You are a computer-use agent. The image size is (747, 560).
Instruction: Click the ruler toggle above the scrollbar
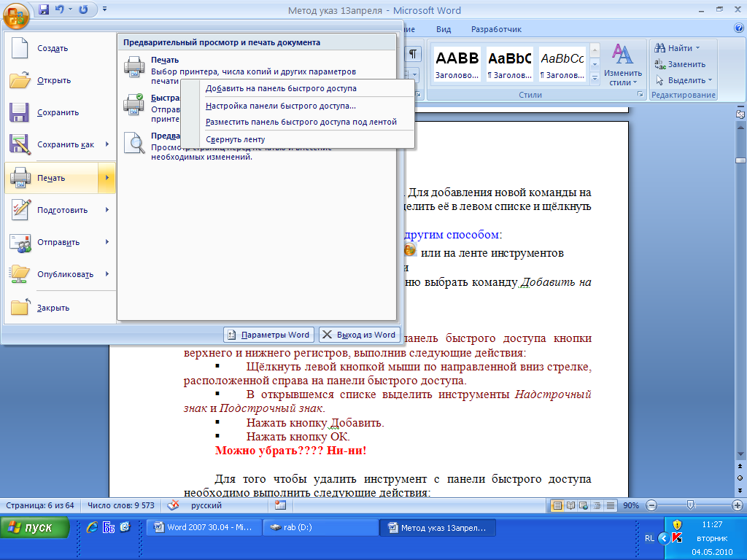tap(740, 114)
